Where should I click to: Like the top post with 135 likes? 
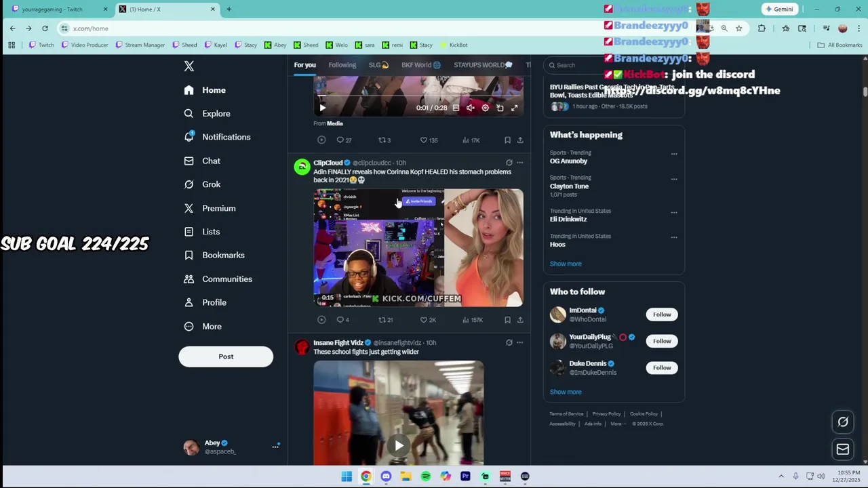(429, 140)
